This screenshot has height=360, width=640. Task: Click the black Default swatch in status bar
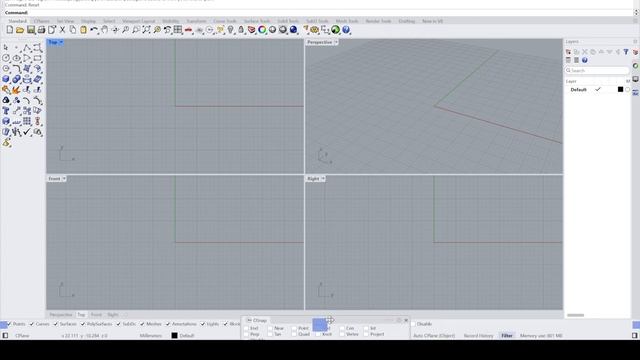pos(174,336)
